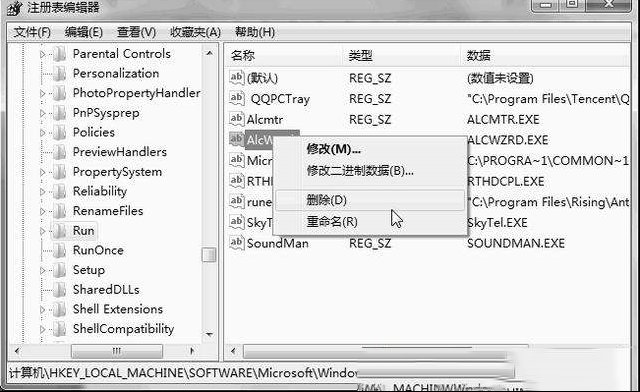This screenshot has width=640, height=392.
Task: Expand the Shell Extensions key
Action: (x=42, y=309)
